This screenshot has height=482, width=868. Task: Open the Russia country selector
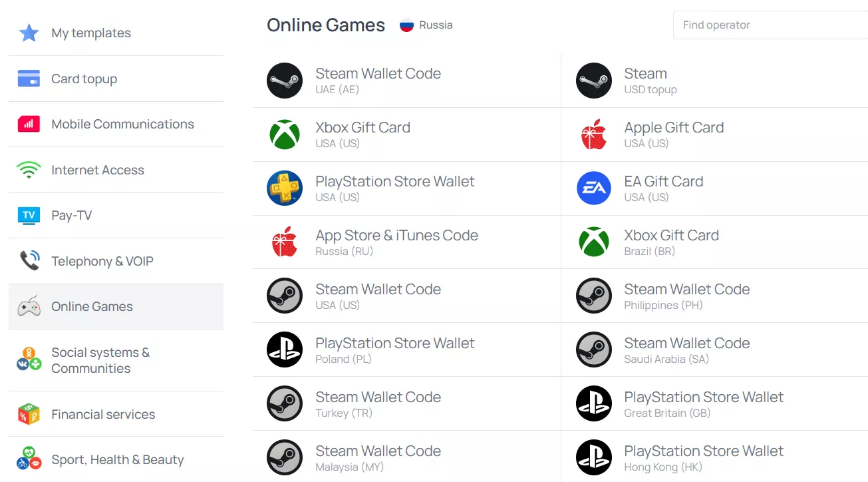pos(426,25)
